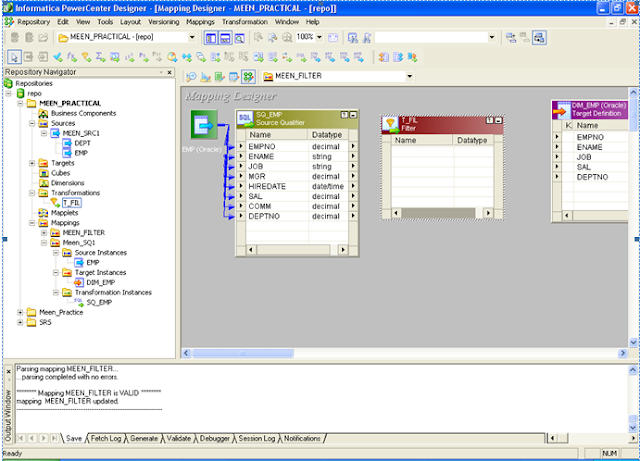Create a Filter transformation with funnel icon

[86, 57]
